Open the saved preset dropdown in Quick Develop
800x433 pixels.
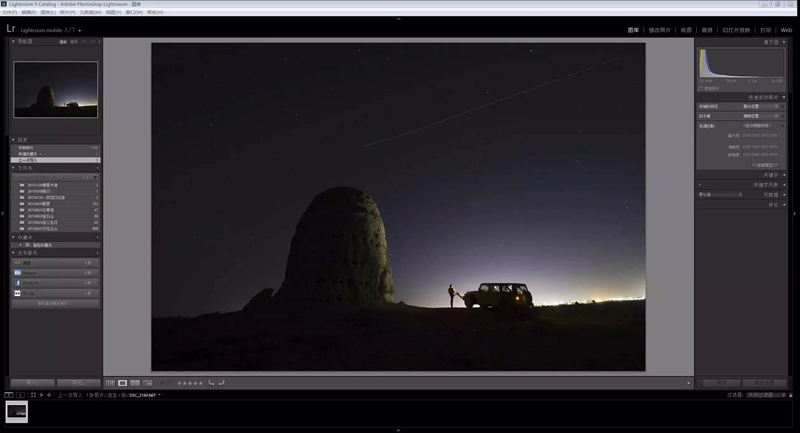[761, 107]
